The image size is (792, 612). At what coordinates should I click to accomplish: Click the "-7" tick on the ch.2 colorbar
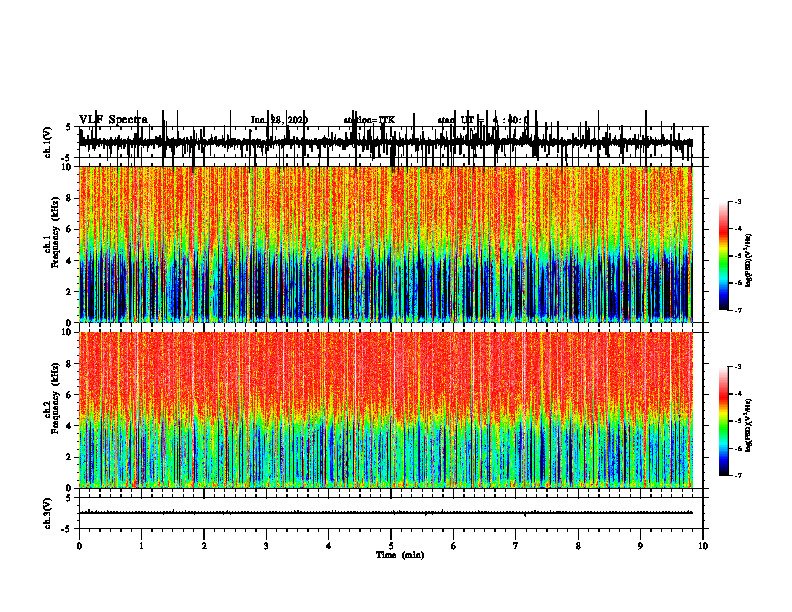tap(737, 475)
